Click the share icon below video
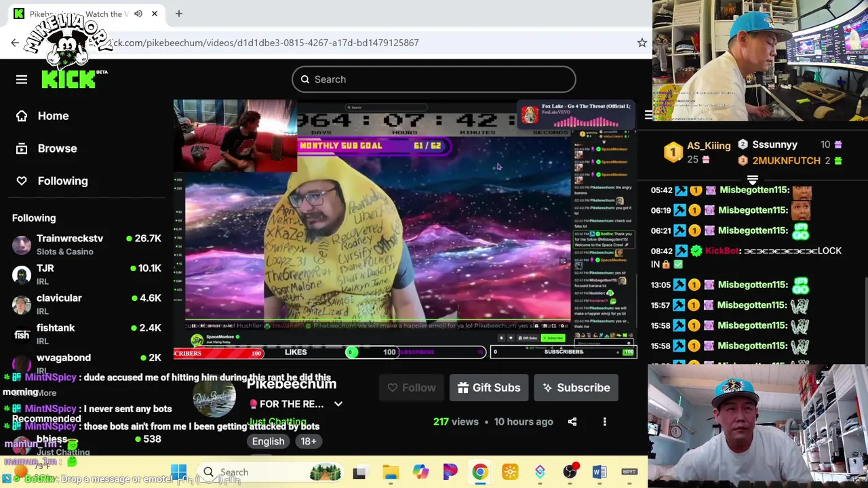868x488 pixels. [572, 422]
